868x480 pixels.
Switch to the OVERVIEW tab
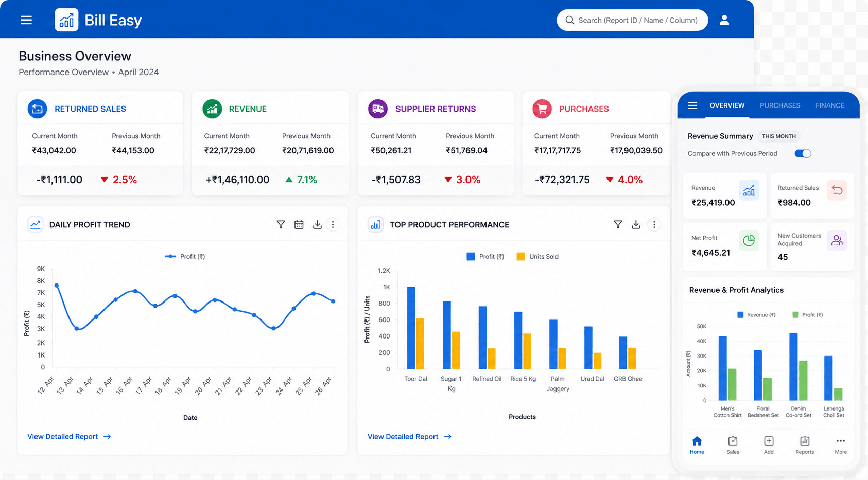(727, 105)
